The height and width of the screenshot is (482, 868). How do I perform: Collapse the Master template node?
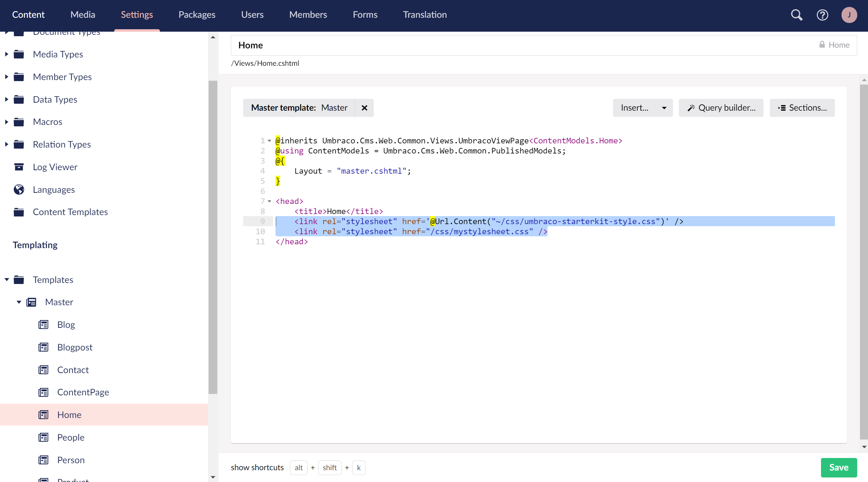click(19, 302)
